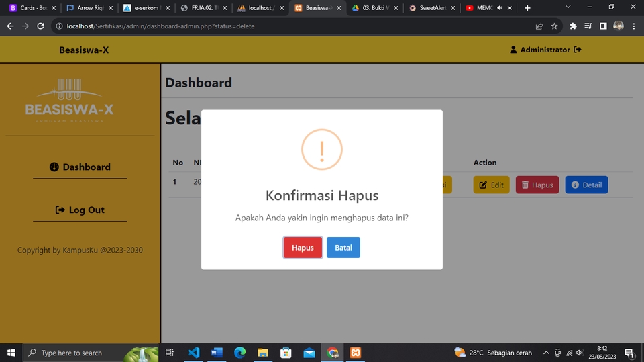Screen dimensions: 644x362
Task: Open the Windows Start menu
Action: coord(11,353)
